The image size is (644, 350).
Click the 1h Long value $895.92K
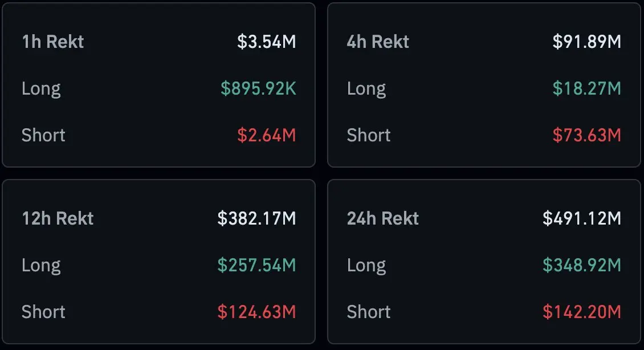(x=258, y=89)
